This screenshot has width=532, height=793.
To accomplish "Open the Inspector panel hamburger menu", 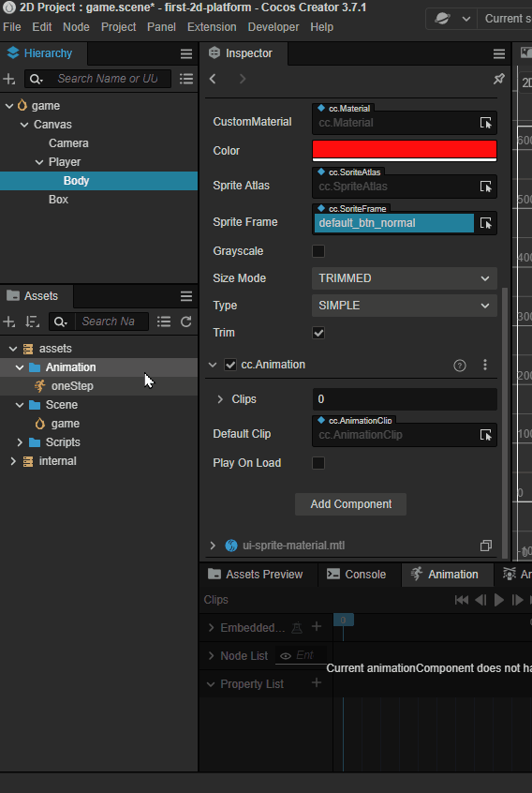I will [x=498, y=54].
